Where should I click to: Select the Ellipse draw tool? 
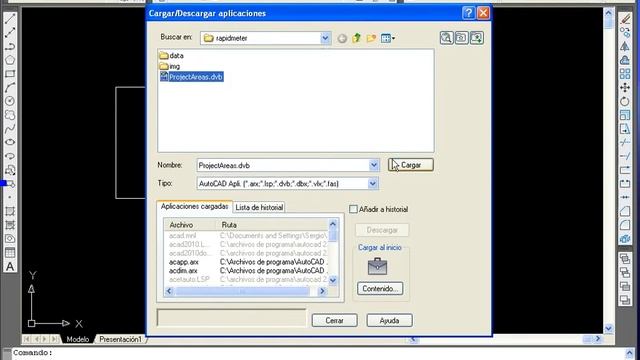pos(10,142)
